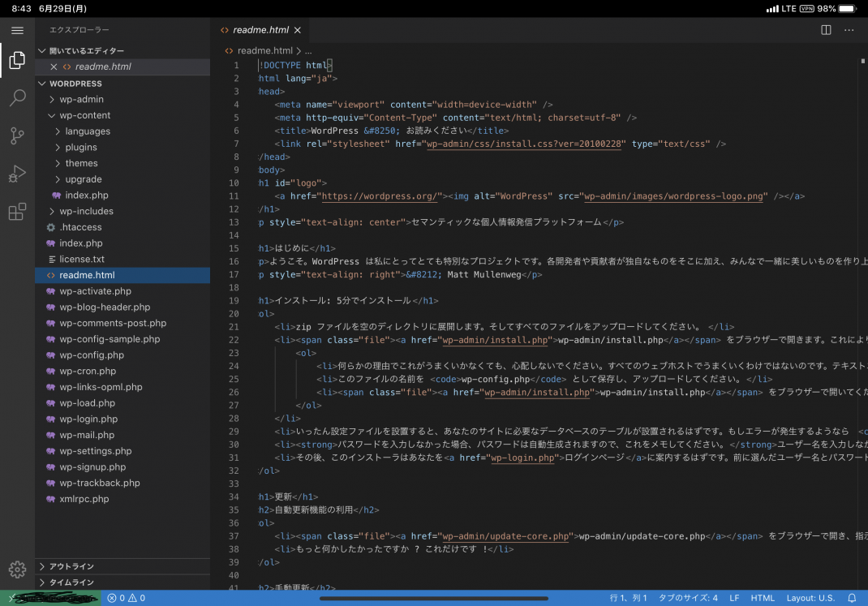Split the editor to the right

pos(826,30)
